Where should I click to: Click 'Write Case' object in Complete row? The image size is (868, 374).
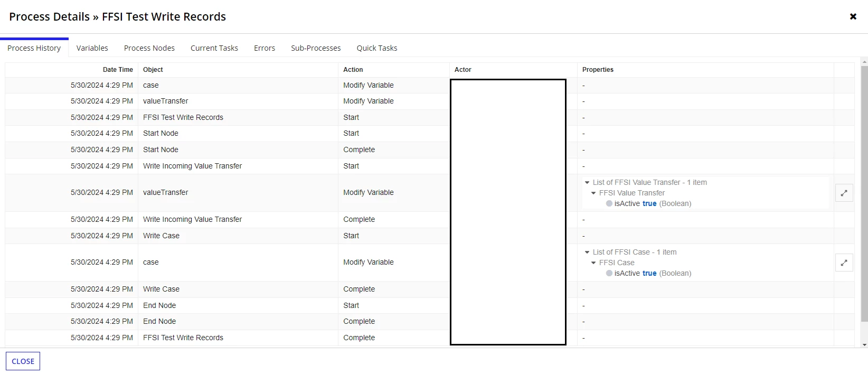161,289
